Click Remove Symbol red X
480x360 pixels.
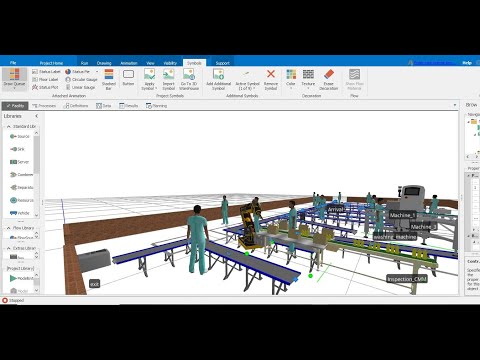[271, 79]
